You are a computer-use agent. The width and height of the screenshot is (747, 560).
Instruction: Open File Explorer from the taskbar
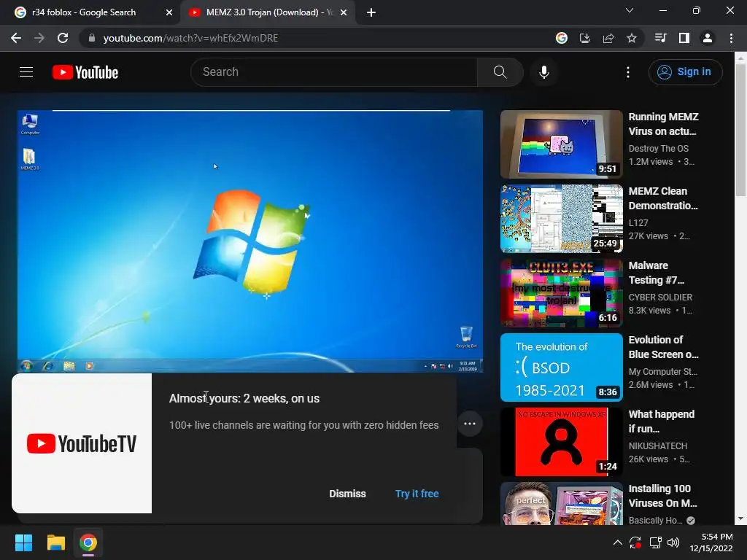(55, 542)
